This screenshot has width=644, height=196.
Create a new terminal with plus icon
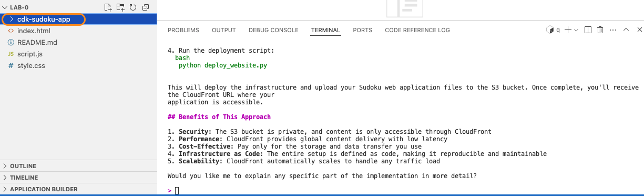pos(568,30)
